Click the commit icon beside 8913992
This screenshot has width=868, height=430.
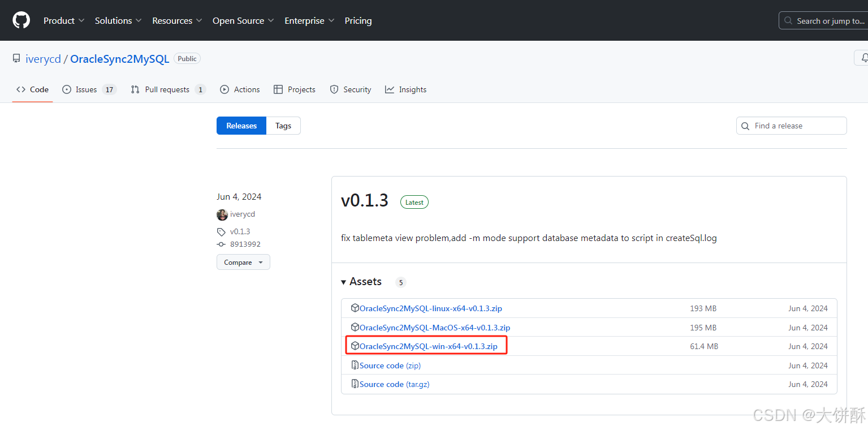pyautogui.click(x=221, y=244)
